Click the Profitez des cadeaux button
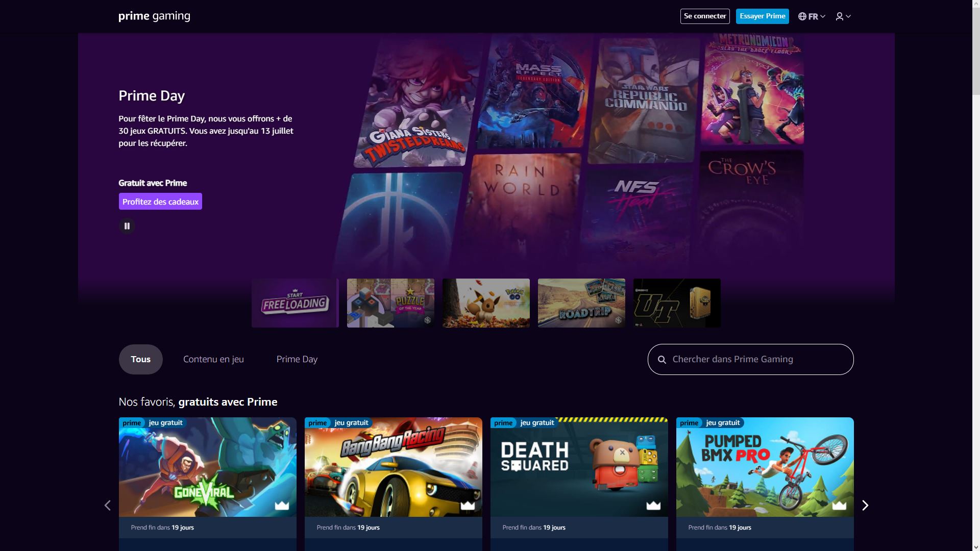 pos(160,201)
